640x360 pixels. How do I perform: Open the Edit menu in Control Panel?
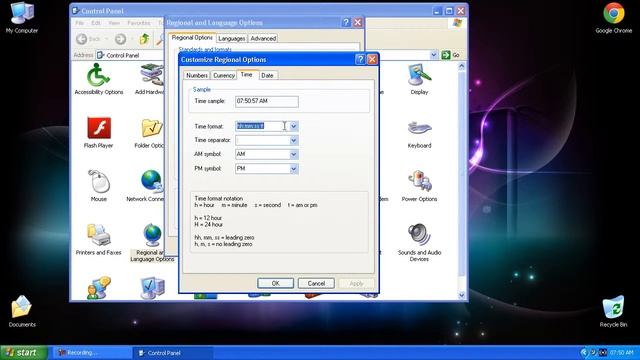[x=96, y=23]
